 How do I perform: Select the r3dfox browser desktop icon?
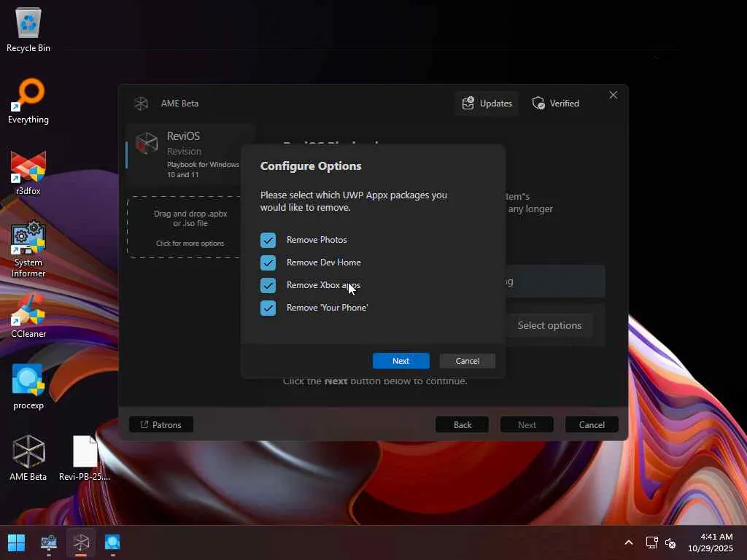tap(28, 172)
